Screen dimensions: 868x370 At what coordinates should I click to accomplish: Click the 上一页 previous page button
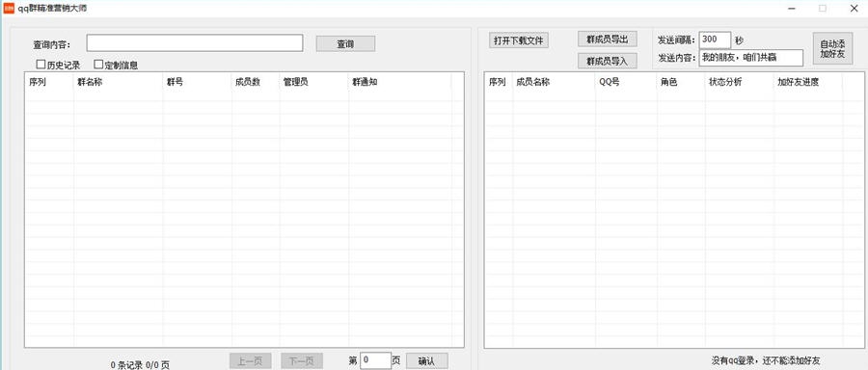pos(250,361)
